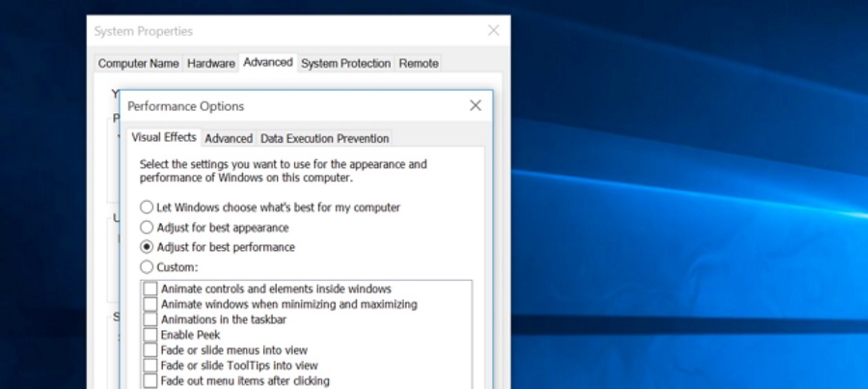Close the Performance Options dialog
868x389 pixels.
click(475, 106)
